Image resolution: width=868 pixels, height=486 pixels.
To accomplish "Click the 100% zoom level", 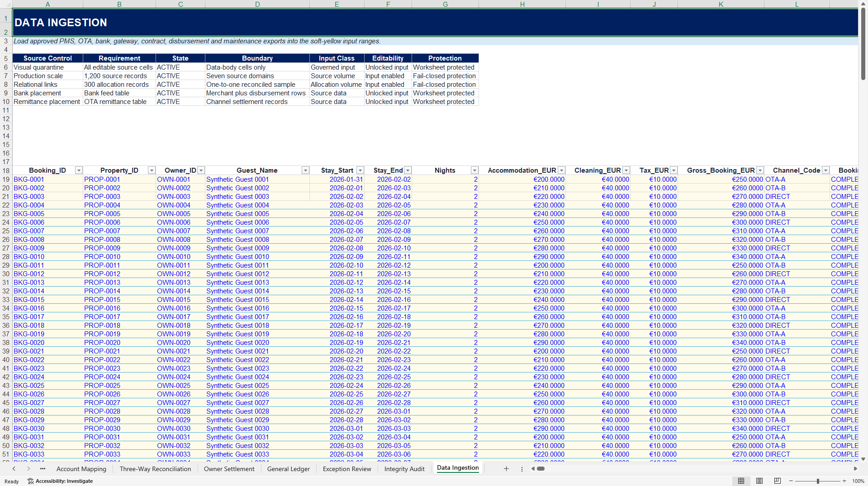I will [858, 481].
